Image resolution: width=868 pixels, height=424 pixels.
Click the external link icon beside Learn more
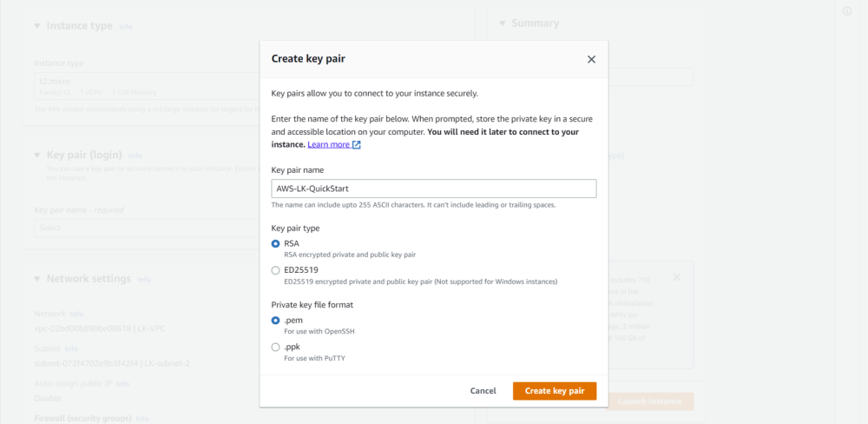(357, 145)
